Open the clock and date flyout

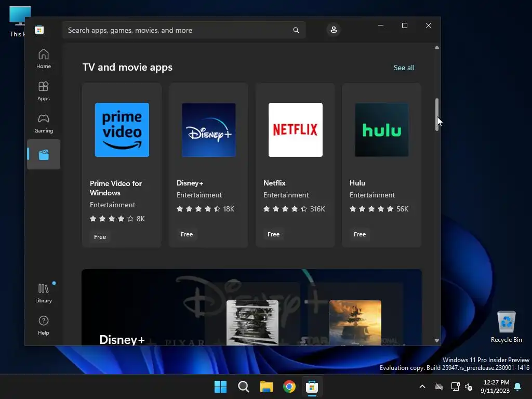tap(495, 387)
